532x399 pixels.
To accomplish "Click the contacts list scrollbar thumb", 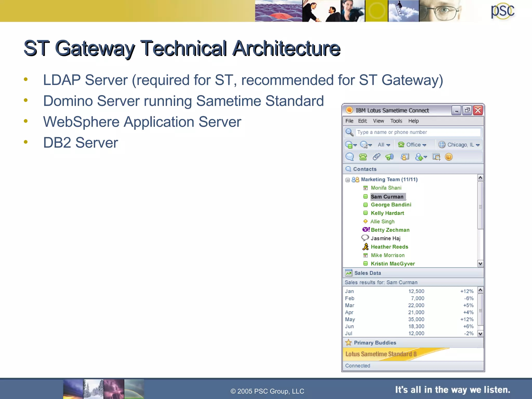I will pyautogui.click(x=480, y=205).
